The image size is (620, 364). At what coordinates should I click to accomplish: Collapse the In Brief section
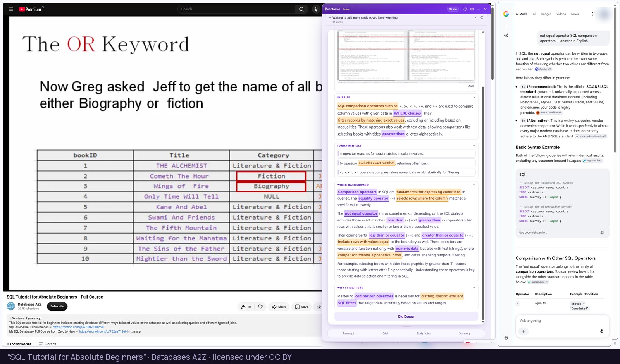pyautogui.click(x=474, y=97)
